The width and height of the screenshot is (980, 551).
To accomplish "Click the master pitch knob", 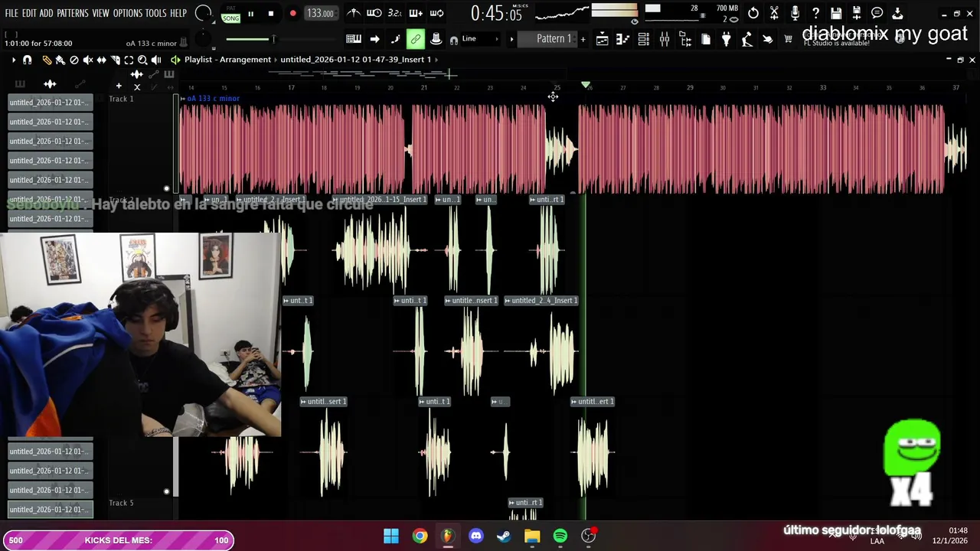I will click(202, 39).
